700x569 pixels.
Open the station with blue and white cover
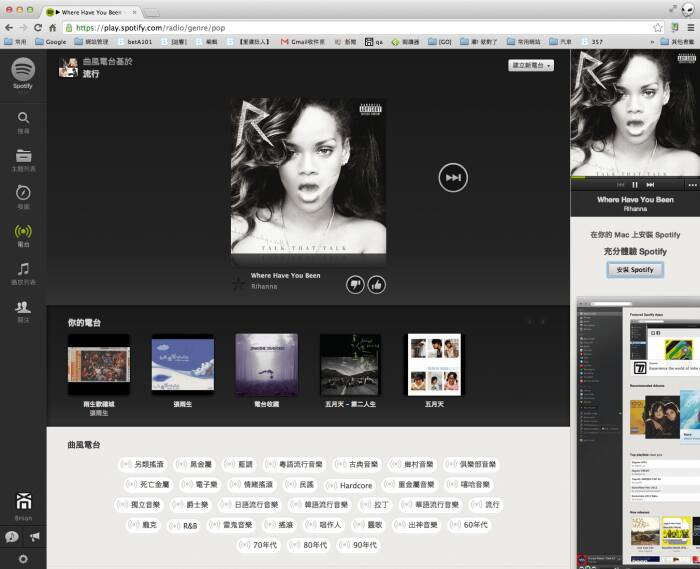point(183,365)
